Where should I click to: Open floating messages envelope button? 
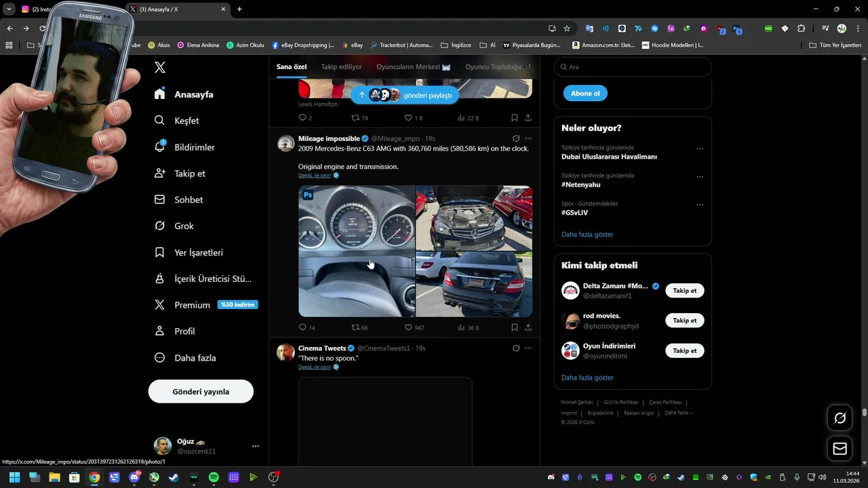(840, 449)
